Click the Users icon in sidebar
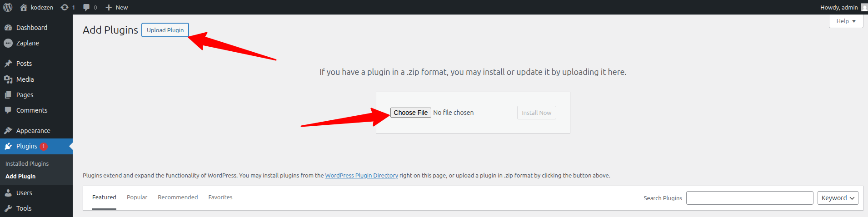868x217 pixels. pyautogui.click(x=8, y=193)
